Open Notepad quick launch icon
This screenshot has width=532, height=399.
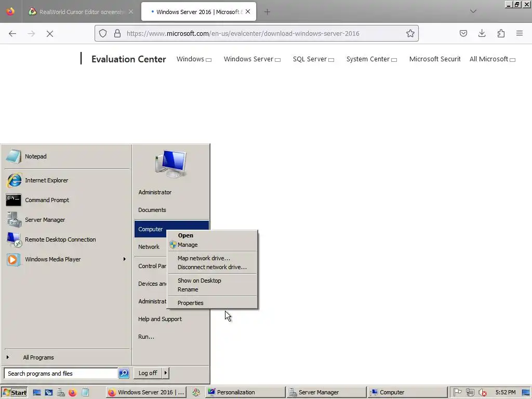point(85,393)
